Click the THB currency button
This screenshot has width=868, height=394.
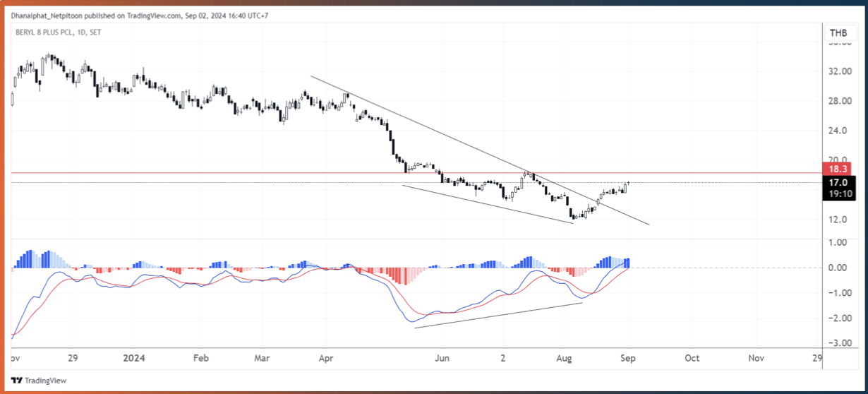point(838,33)
